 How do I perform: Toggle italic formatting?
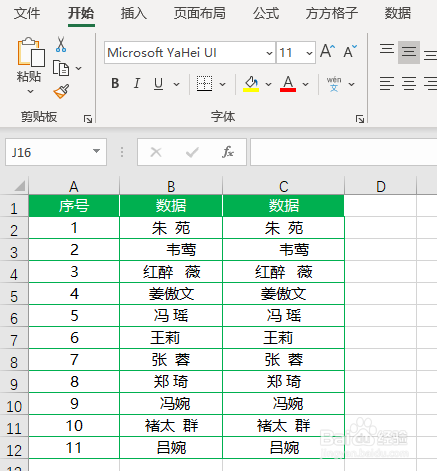(137, 83)
